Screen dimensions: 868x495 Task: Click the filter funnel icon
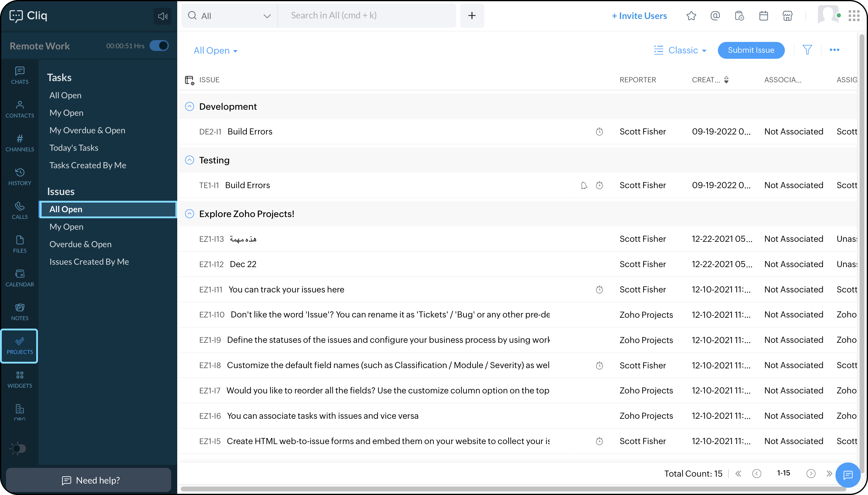807,50
